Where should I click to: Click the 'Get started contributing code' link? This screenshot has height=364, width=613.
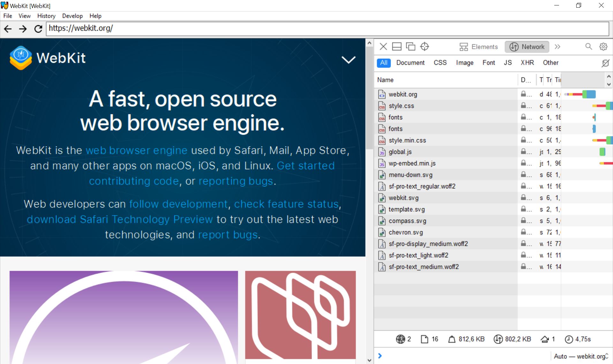[212, 173]
